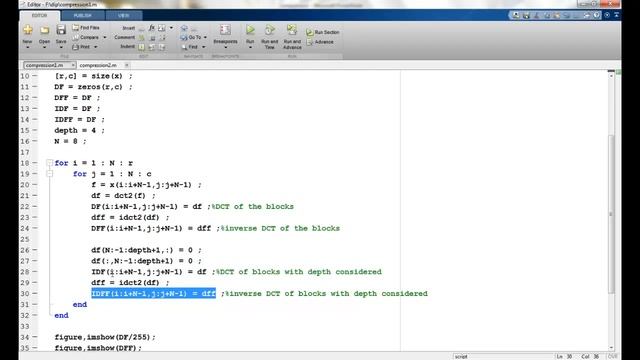Toggle breakpoint on line 20 dash

coord(35,184)
